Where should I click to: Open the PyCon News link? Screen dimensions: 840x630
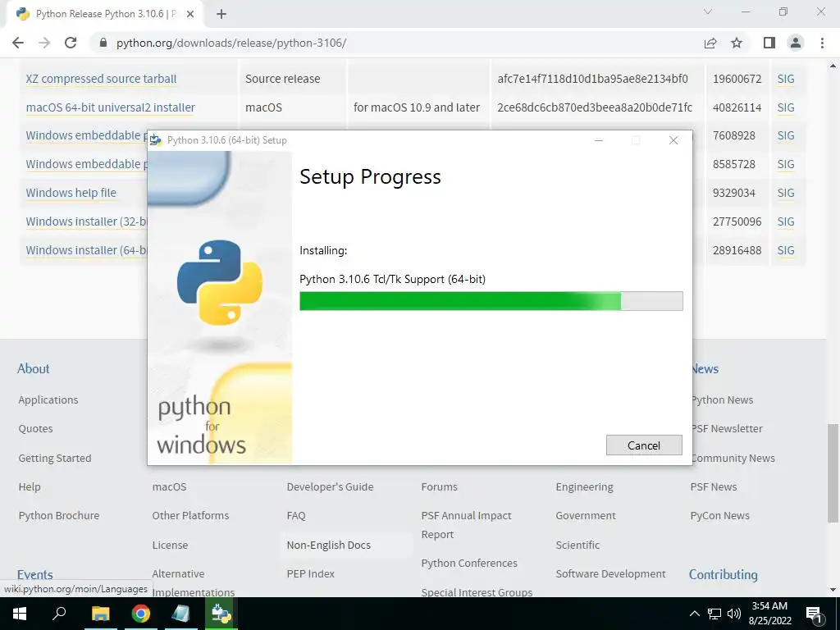719,515
